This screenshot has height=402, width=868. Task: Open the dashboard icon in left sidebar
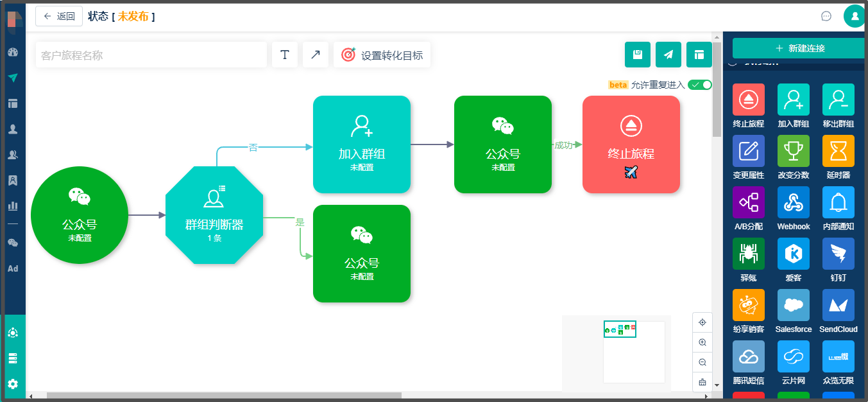point(13,52)
